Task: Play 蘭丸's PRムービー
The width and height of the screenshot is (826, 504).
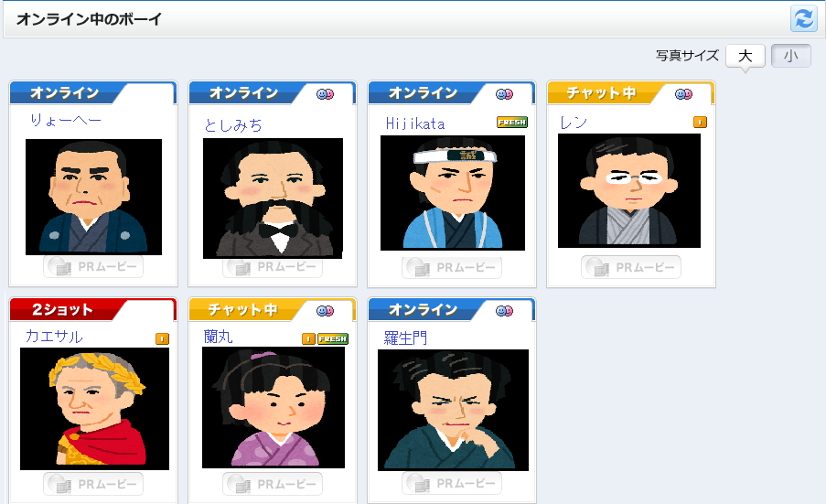Action: point(273,484)
